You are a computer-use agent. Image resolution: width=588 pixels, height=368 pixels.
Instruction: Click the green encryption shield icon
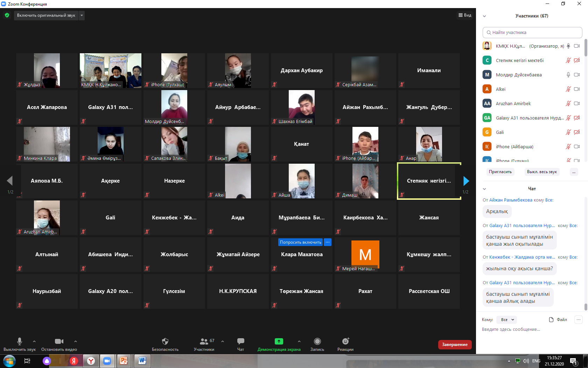pyautogui.click(x=7, y=15)
